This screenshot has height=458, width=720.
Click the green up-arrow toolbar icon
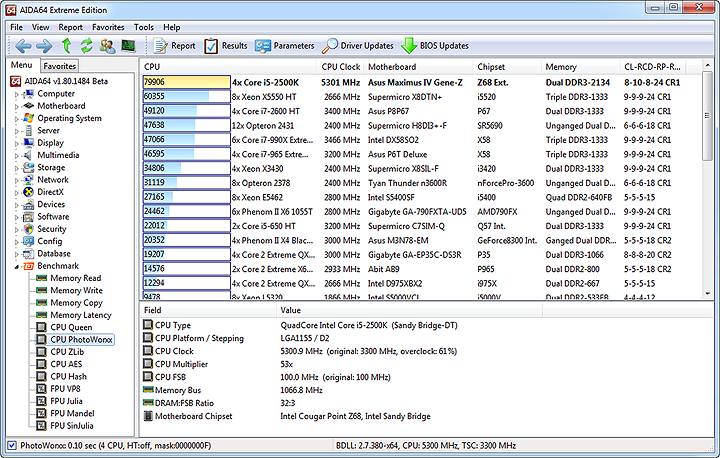67,46
